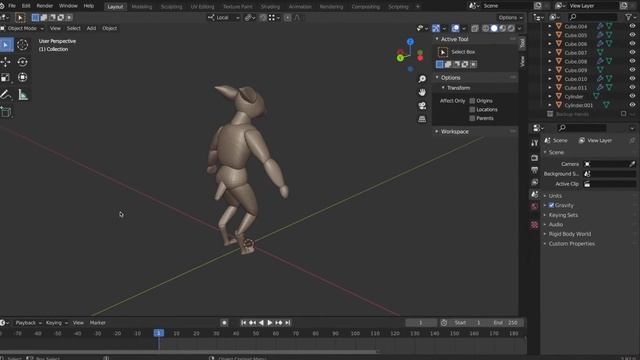Expand the Rigid Body World section
The width and height of the screenshot is (640, 360).
click(x=569, y=234)
